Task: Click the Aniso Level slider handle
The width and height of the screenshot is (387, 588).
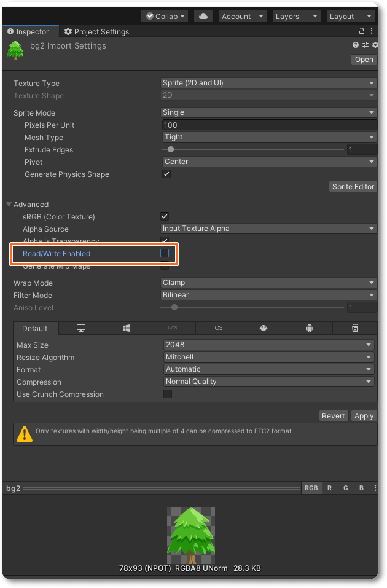Action: coord(174,307)
